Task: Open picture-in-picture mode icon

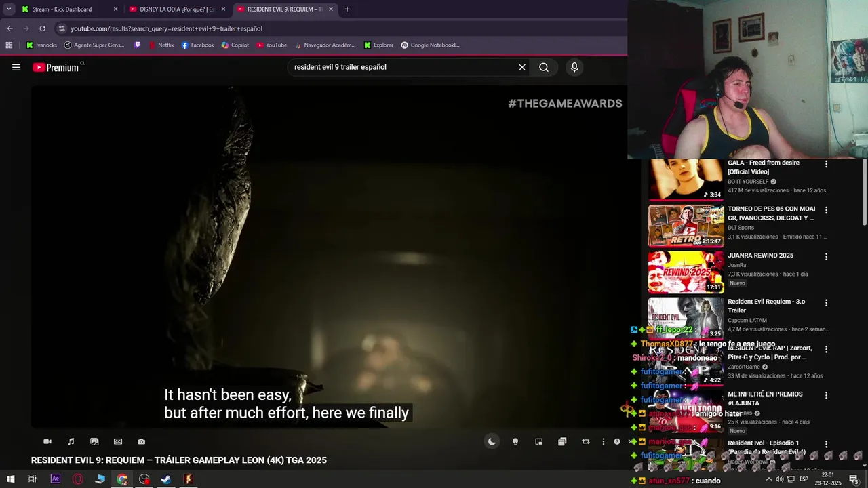Action: [538, 442]
